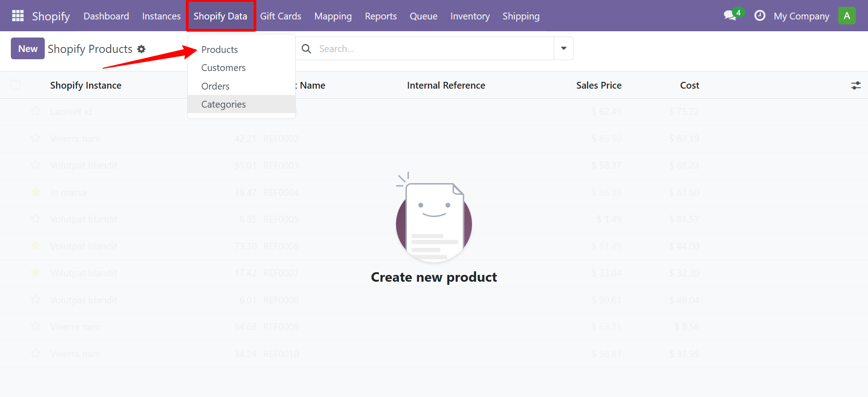
Task: Select Orders from Shopify Data menu
Action: (241, 86)
